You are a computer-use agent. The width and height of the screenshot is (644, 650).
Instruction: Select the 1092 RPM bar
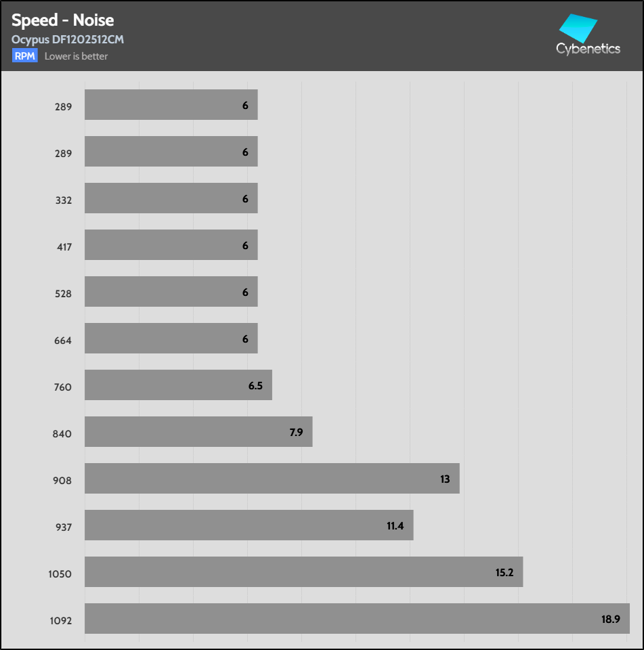(x=357, y=618)
